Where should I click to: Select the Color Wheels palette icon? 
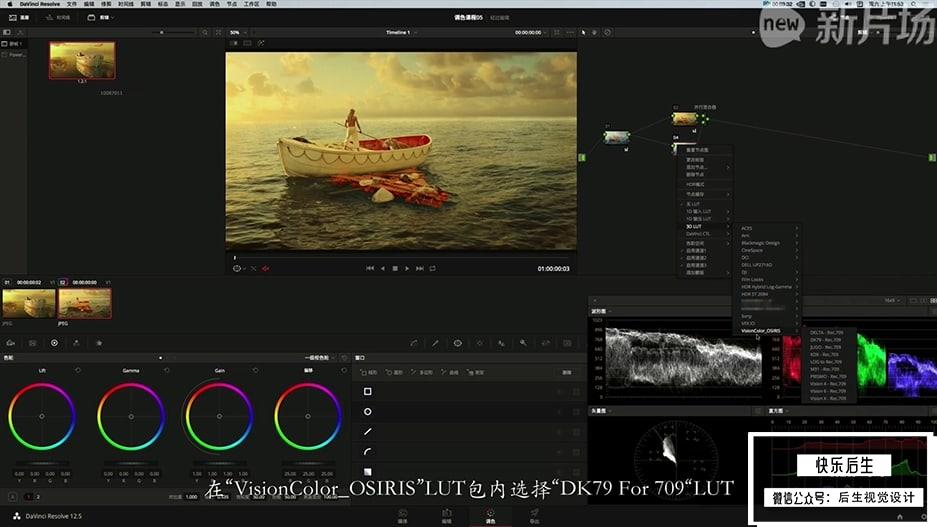pyautogui.click(x=54, y=343)
